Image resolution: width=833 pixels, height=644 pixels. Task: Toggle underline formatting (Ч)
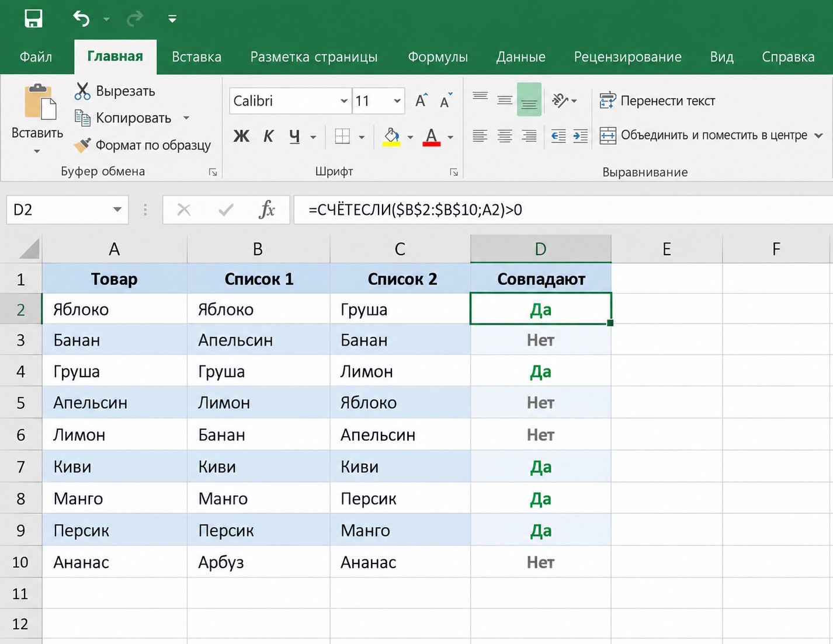(294, 137)
